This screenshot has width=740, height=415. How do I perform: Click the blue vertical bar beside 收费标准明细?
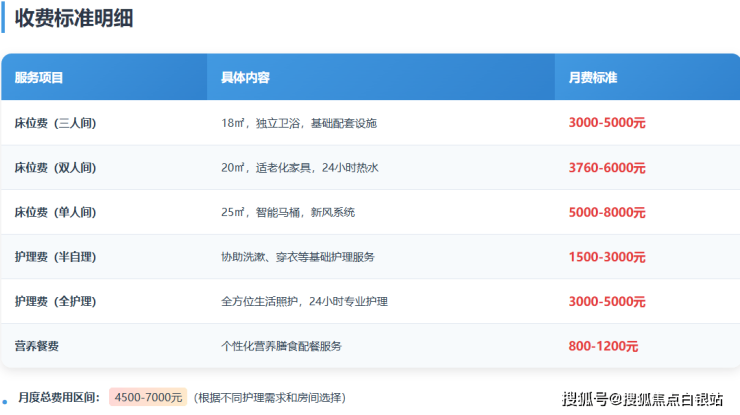[3, 17]
